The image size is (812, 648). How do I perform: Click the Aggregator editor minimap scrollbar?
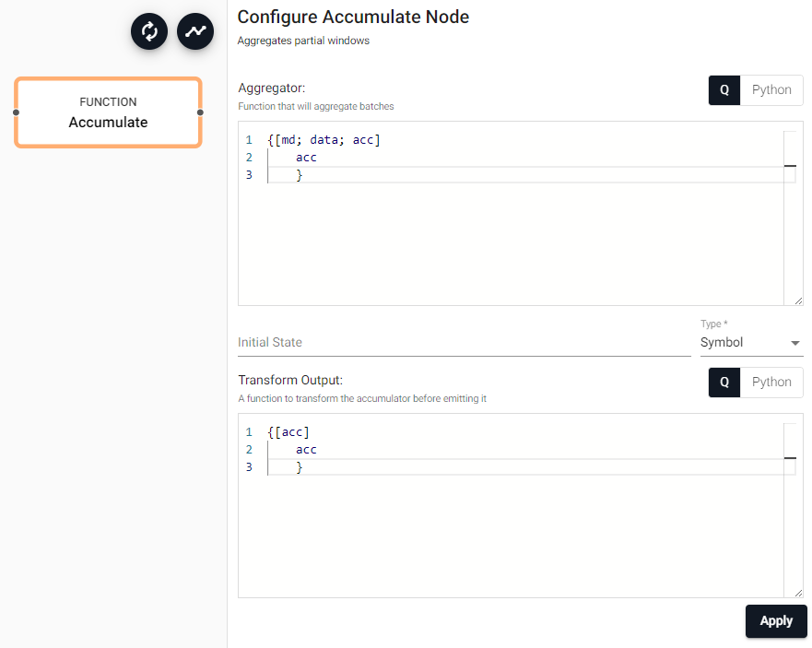(790, 218)
